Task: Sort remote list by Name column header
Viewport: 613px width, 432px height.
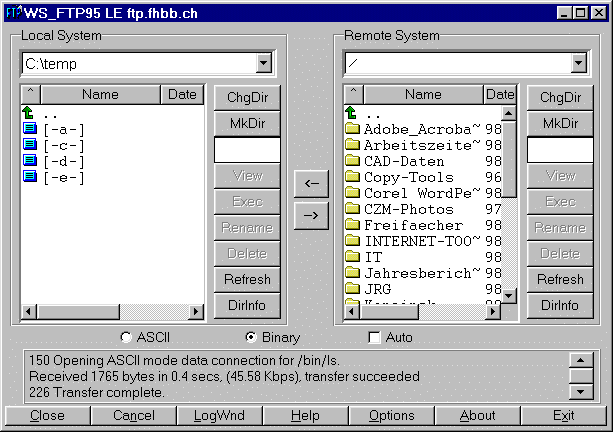Action: (423, 95)
